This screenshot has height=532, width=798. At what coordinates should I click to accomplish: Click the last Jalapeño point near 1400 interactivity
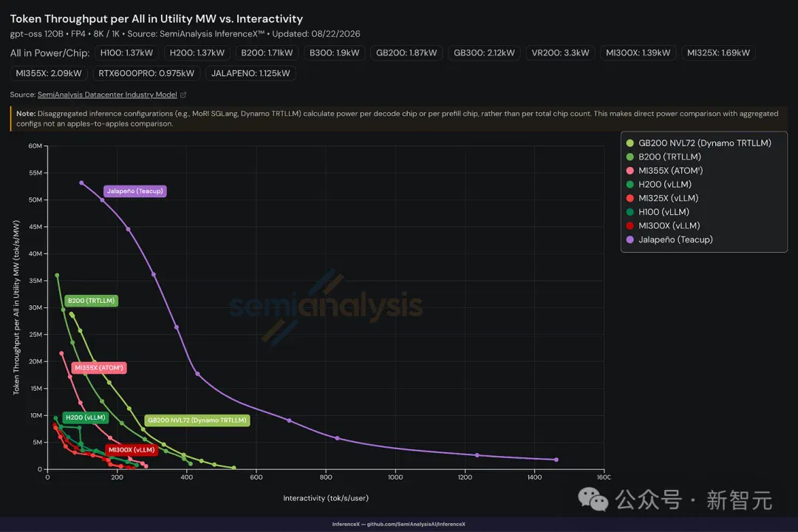click(556, 460)
